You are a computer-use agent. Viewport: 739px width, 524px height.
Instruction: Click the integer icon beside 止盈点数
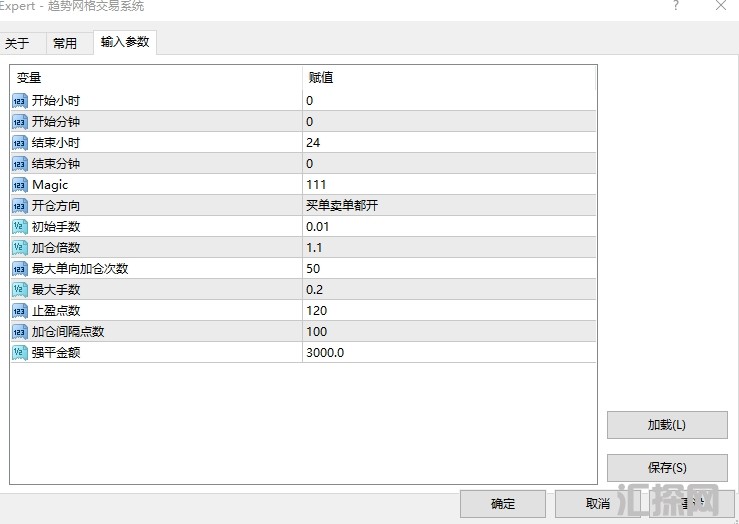(19, 311)
